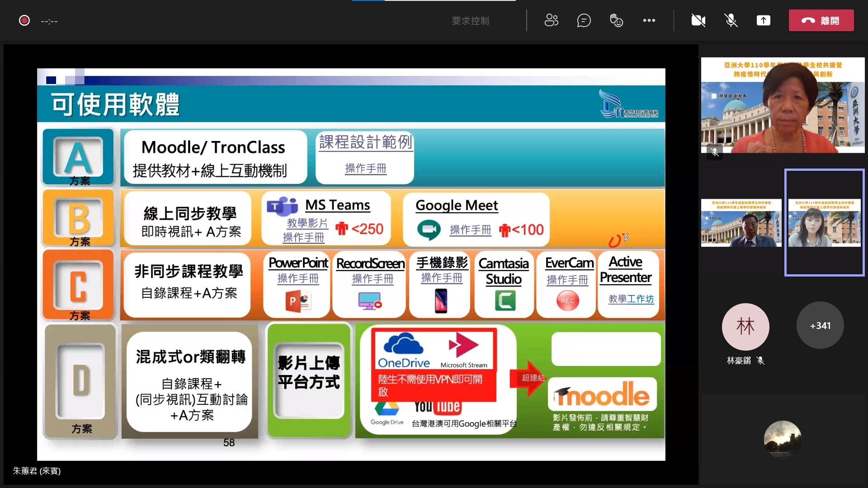Viewport: 868px width, 488px height.
Task: Click muted mic badge on top video
Action: point(715,152)
